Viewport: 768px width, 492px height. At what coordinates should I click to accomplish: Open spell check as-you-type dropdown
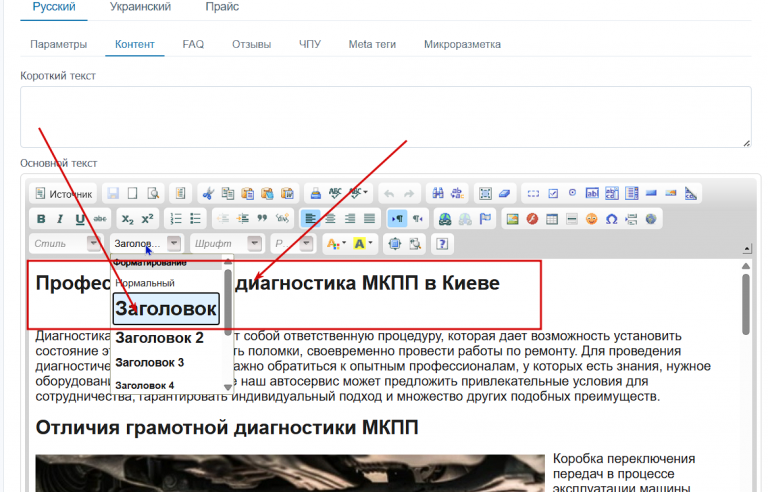(x=358, y=194)
